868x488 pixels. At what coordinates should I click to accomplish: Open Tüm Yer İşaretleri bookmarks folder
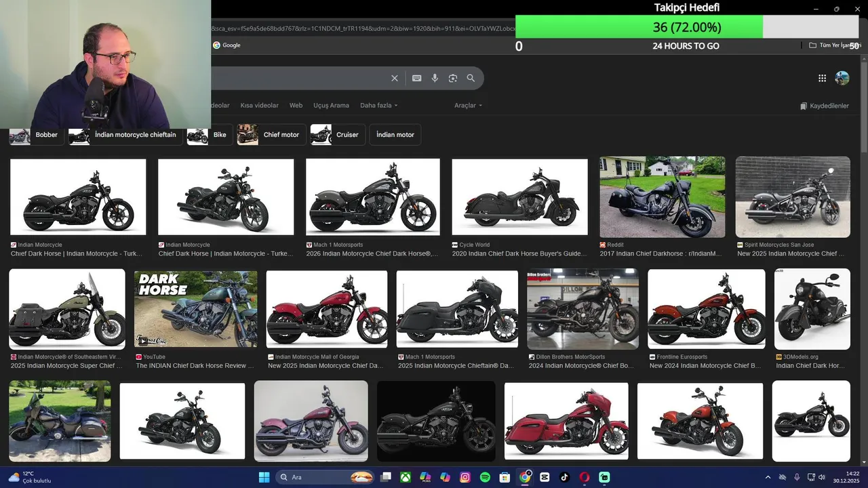pos(835,45)
